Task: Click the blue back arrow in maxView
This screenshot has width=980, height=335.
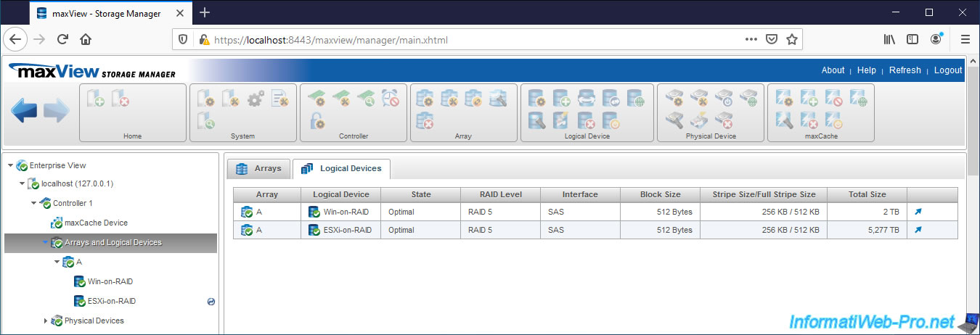Action: tap(24, 111)
